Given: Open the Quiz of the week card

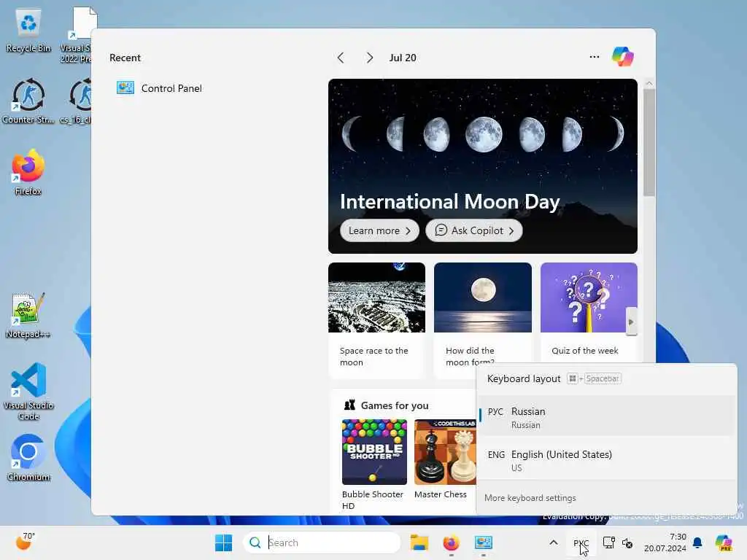Looking at the screenshot, I should 589,312.
